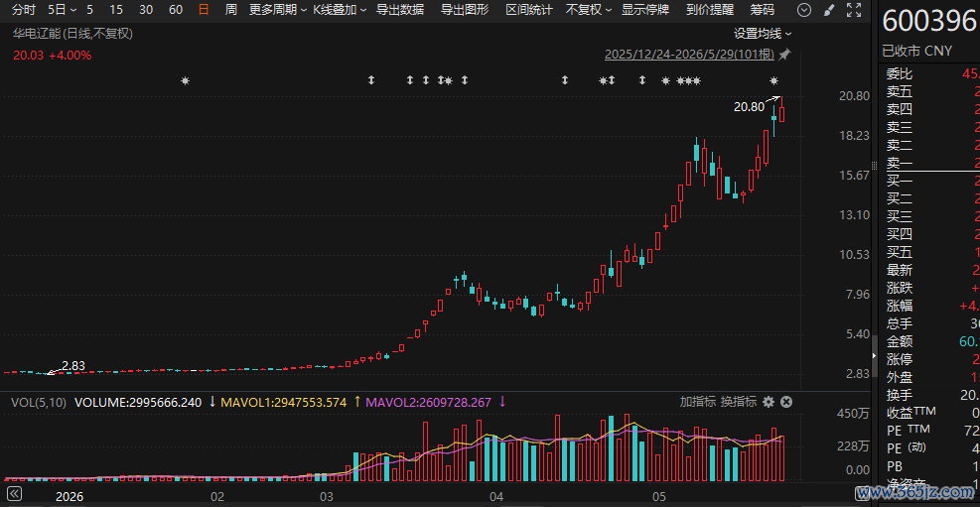980x507 pixels.
Task: Click the lone arrow event marker in mid-April
Action: tap(565, 80)
